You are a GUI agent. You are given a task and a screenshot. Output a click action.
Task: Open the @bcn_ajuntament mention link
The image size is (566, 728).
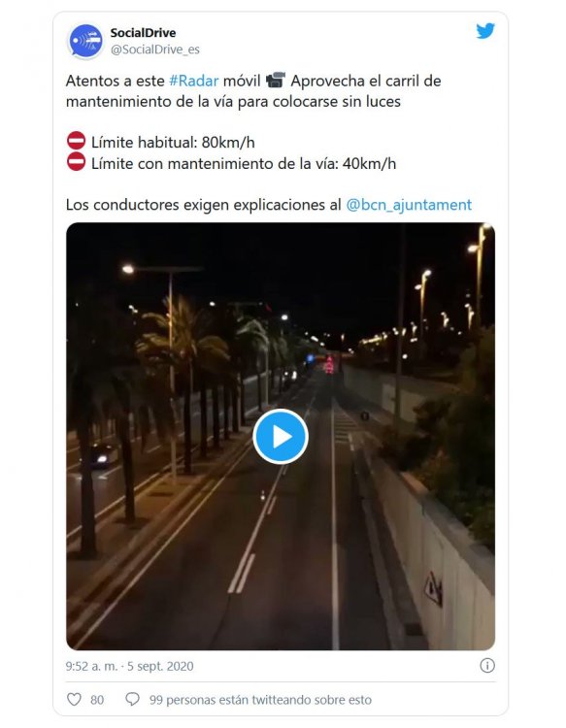click(409, 205)
